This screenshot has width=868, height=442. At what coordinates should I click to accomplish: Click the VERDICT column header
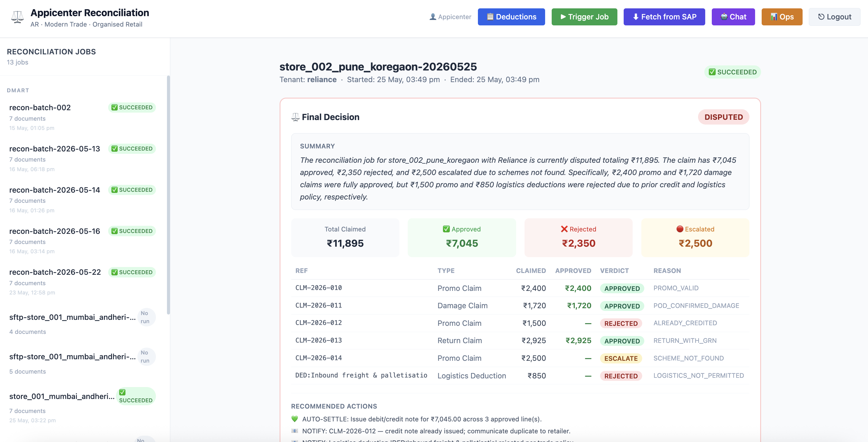click(x=614, y=271)
